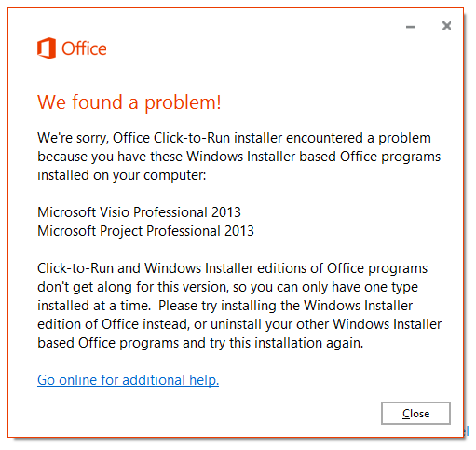Dismiss the dialog with the X icon
Viewport: 476px width, 450px height.
coord(446,26)
